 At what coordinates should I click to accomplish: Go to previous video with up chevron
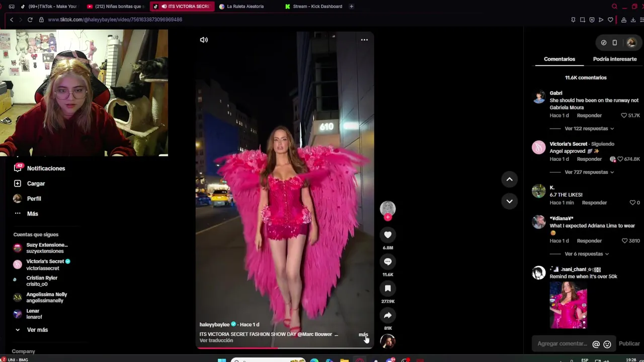[509, 179]
